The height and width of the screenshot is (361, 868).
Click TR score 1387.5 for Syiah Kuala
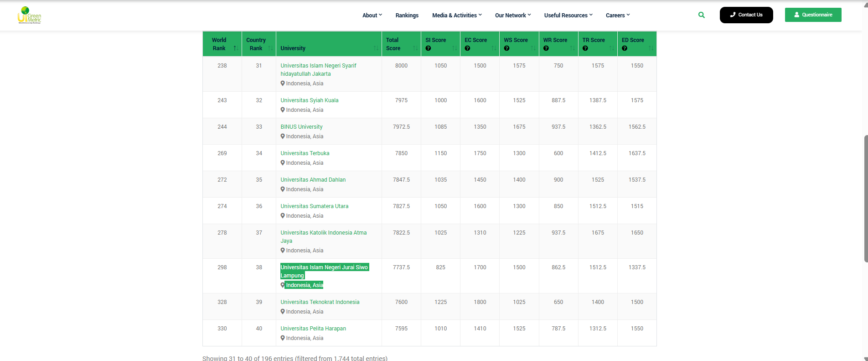coord(598,100)
